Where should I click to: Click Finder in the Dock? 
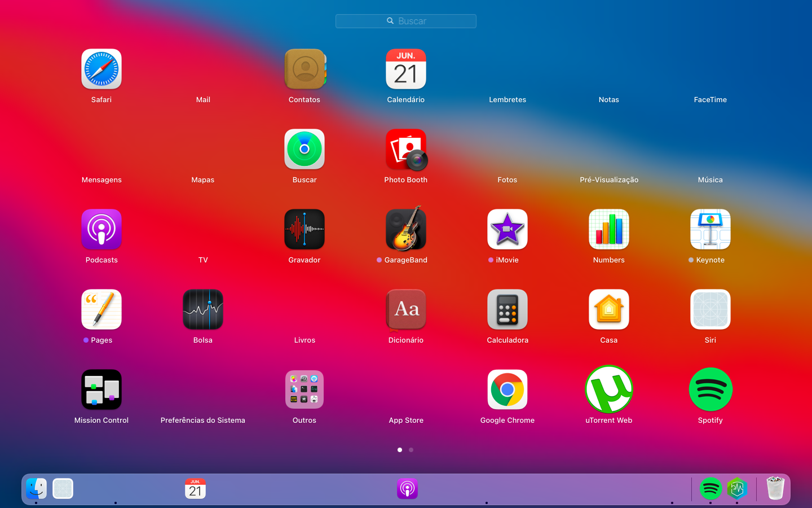click(37, 489)
